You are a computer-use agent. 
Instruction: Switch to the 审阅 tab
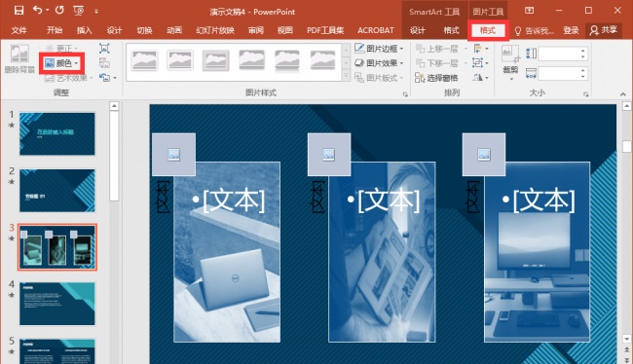(x=255, y=30)
